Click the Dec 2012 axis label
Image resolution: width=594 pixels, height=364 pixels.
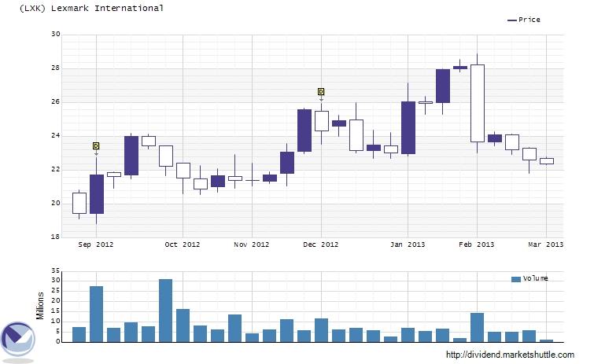[321, 245]
